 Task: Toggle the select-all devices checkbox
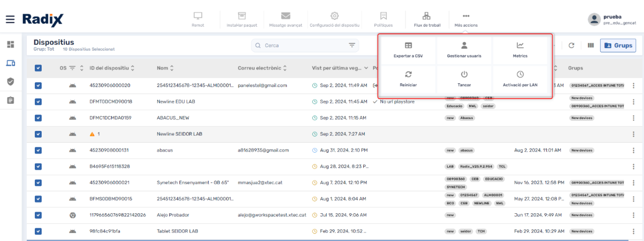point(38,68)
